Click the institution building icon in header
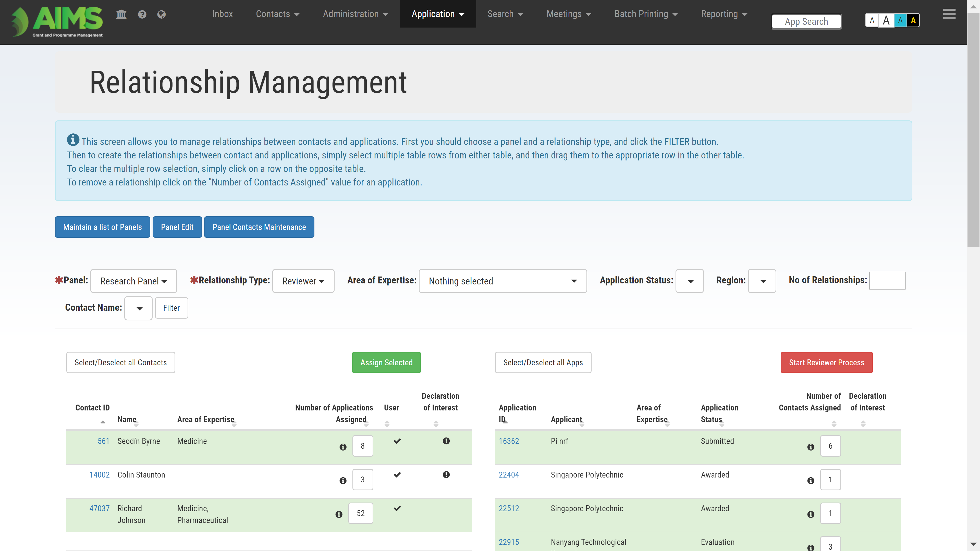The height and width of the screenshot is (551, 980). pos(121,15)
